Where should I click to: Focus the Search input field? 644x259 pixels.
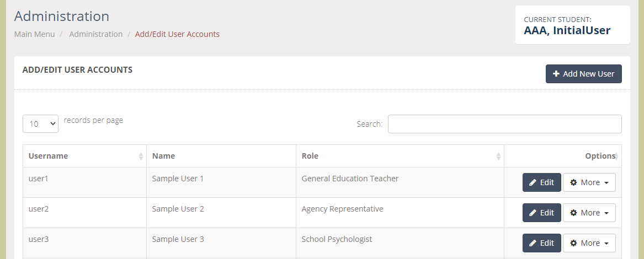click(x=505, y=124)
